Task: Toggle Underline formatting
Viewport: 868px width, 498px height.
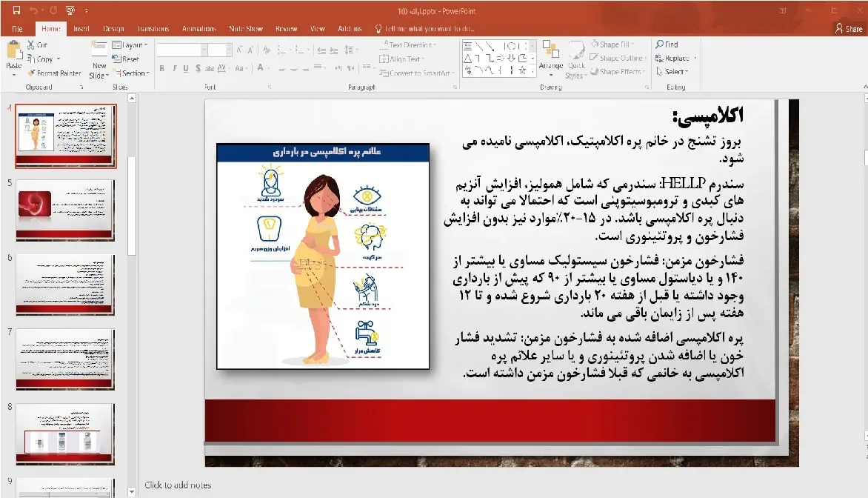Action: [x=185, y=68]
